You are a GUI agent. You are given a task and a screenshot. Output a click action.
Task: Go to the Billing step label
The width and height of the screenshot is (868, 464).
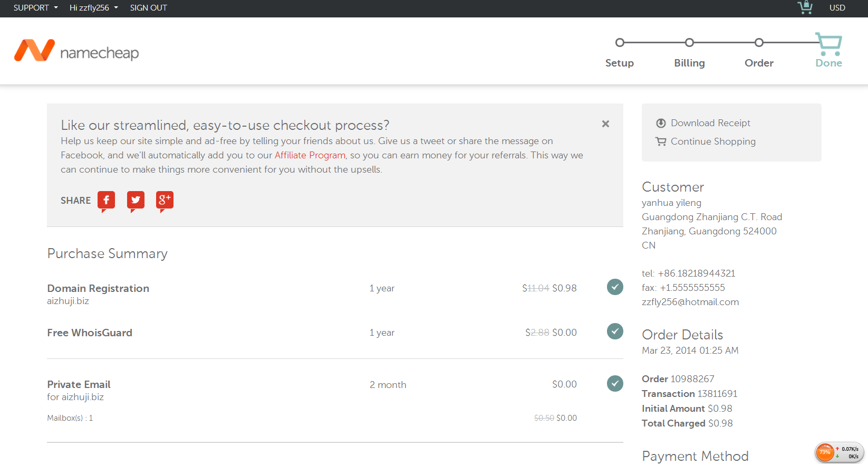pos(689,63)
